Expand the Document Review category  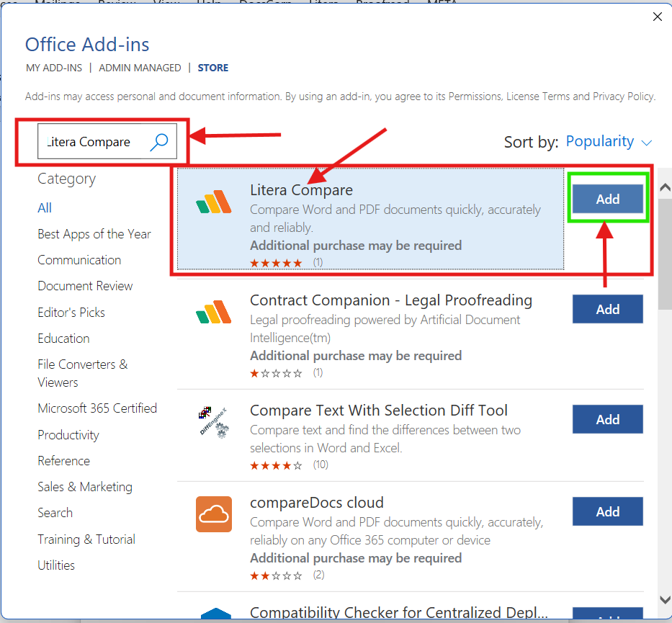pyautogui.click(x=85, y=285)
